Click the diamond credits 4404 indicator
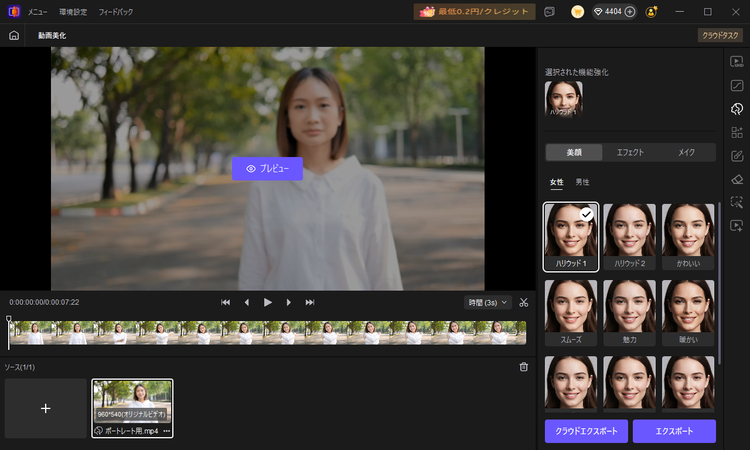This screenshot has height=450, width=750. (x=607, y=11)
